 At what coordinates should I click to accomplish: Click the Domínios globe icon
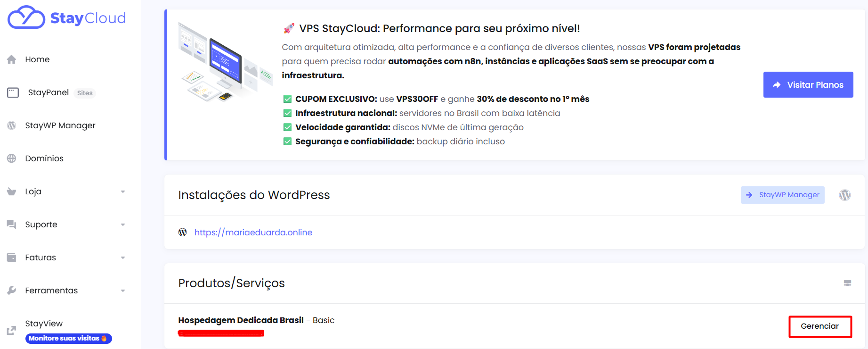tap(12, 158)
